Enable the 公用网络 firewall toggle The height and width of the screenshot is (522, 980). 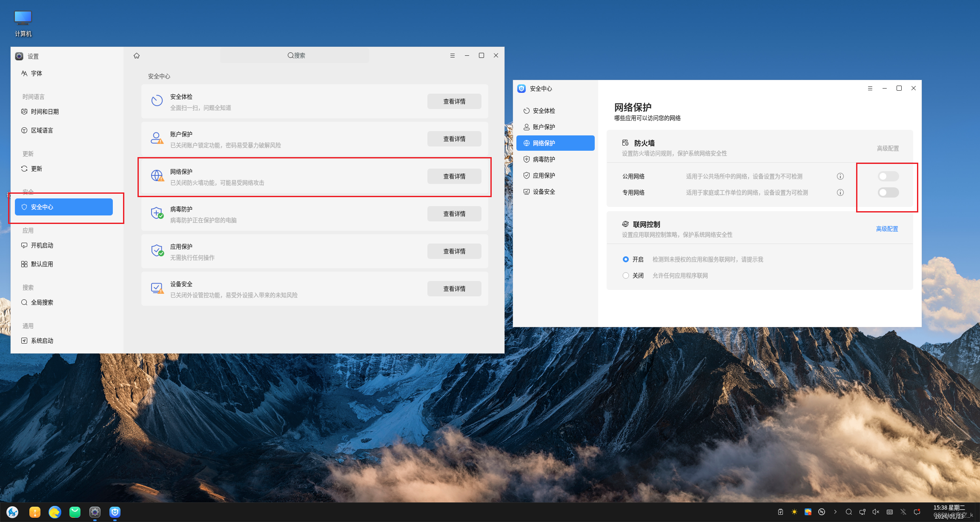(x=888, y=176)
